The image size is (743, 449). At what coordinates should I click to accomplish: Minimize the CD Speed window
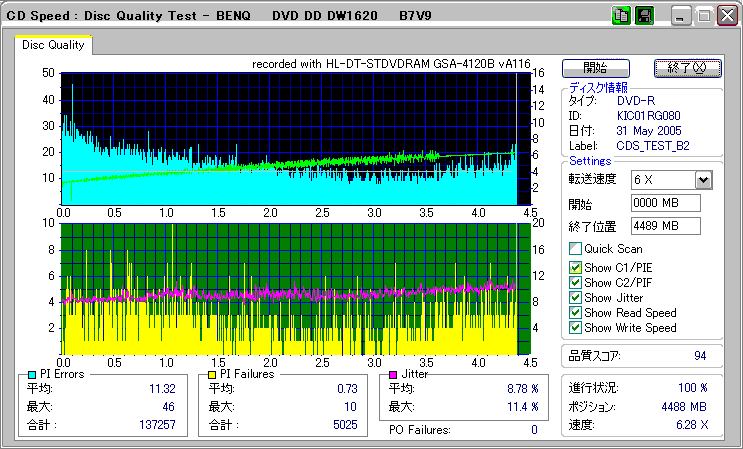[x=681, y=16]
